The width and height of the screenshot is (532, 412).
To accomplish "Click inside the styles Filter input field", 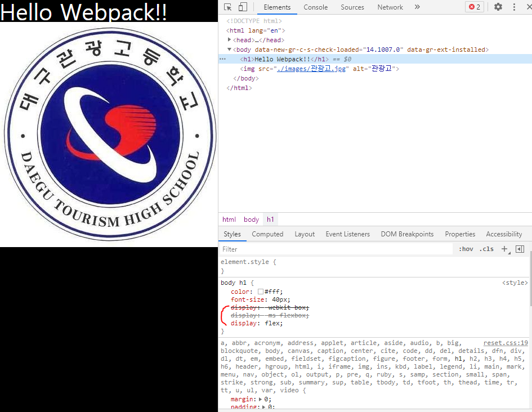I will [x=281, y=248].
